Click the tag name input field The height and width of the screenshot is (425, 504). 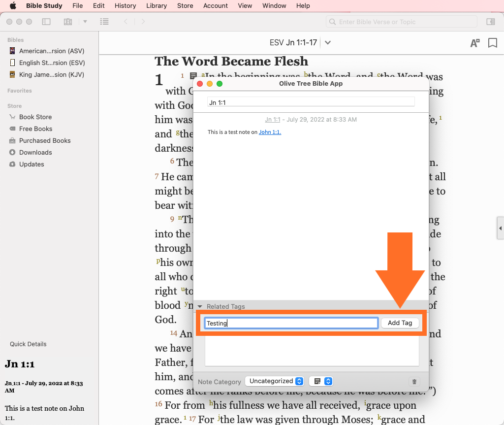[x=291, y=323]
